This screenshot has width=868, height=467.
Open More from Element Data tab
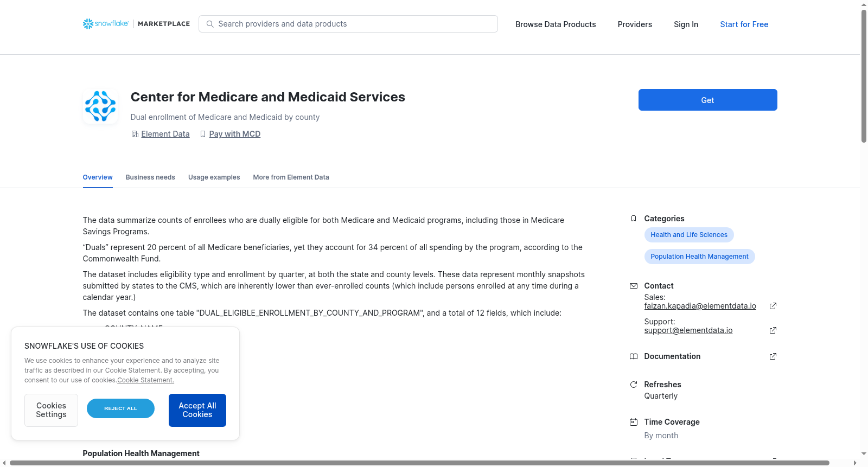click(291, 177)
